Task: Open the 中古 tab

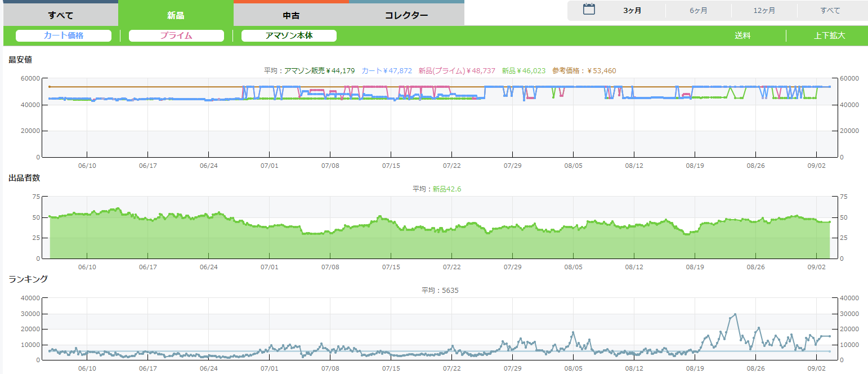Action: 291,15
